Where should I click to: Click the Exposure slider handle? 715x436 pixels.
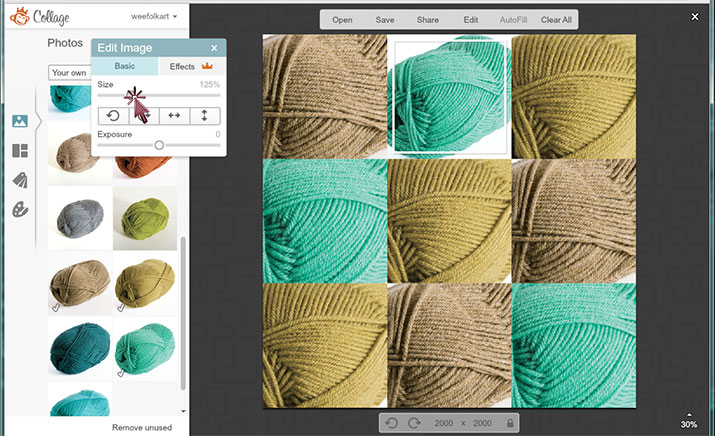tap(159, 145)
